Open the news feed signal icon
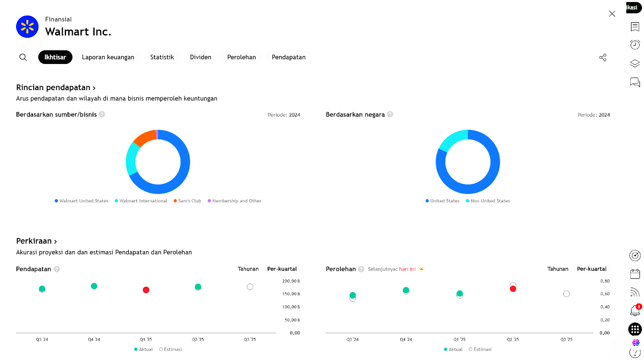The height and width of the screenshot is (362, 644). (x=635, y=292)
